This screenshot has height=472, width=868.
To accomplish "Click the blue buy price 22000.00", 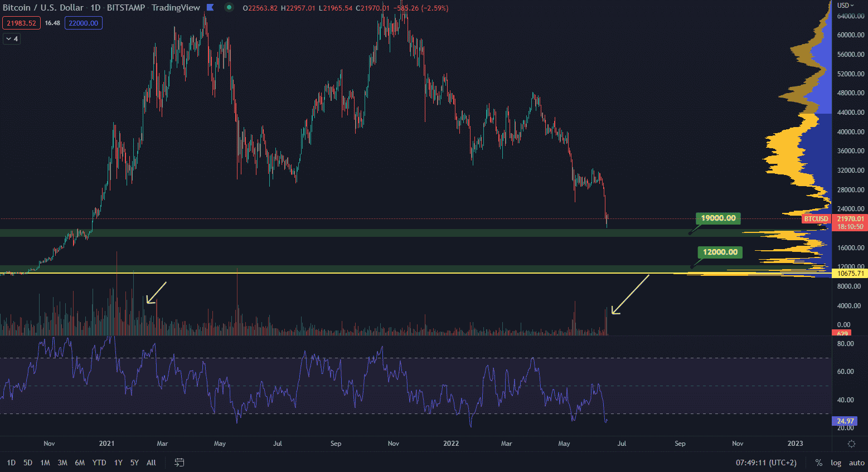I will click(x=83, y=23).
